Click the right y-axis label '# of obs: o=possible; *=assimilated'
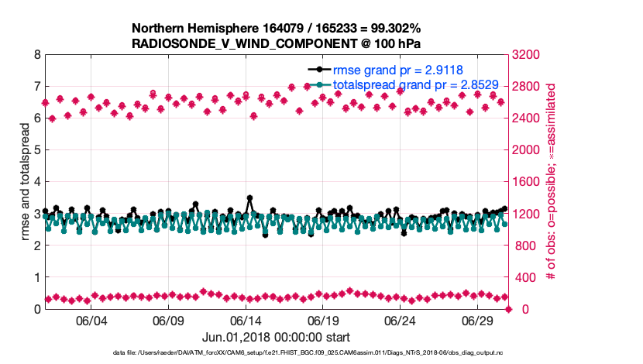 [551, 181]
